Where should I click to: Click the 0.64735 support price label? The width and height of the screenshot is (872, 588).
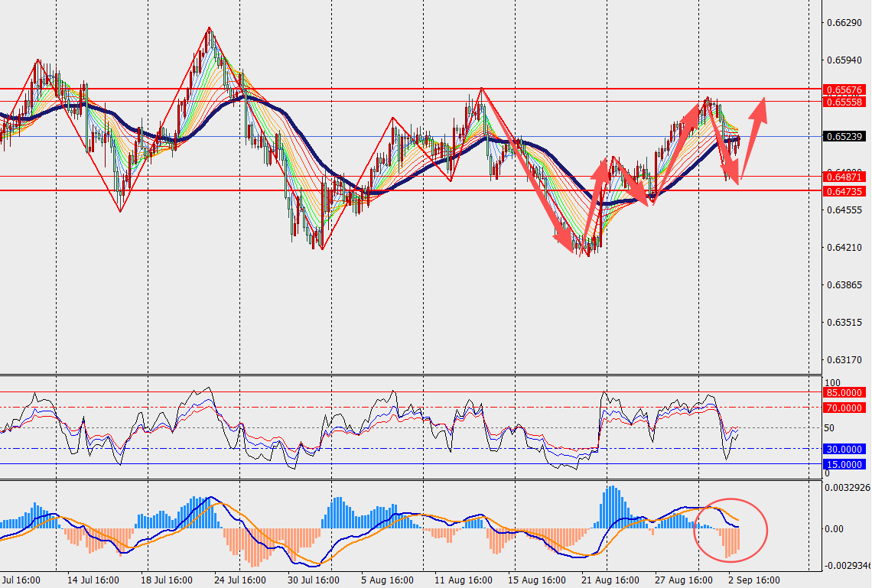click(844, 191)
